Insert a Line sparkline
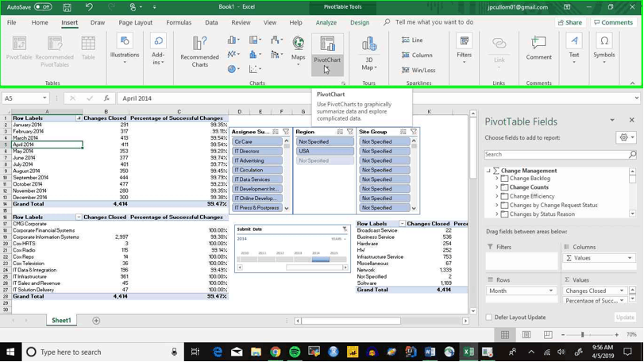Image resolution: width=644 pixels, height=362 pixels. pos(412,40)
